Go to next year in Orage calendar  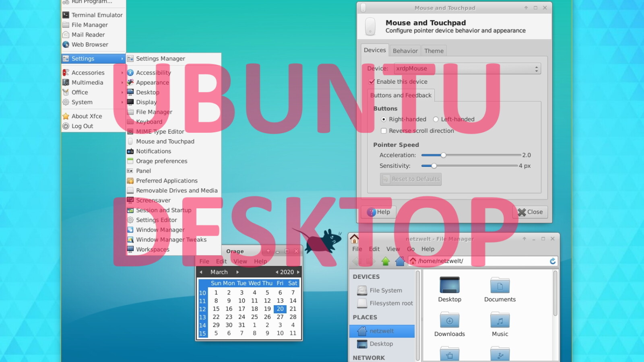coord(298,271)
